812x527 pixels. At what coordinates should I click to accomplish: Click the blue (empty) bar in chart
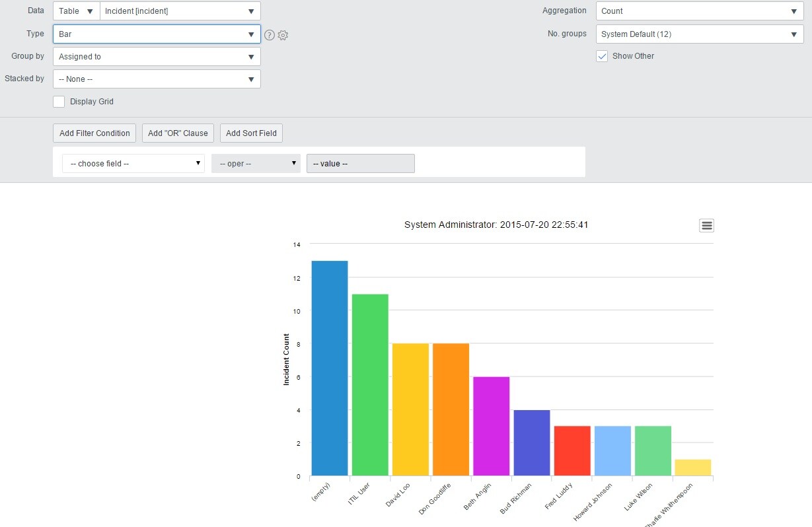(x=330, y=368)
